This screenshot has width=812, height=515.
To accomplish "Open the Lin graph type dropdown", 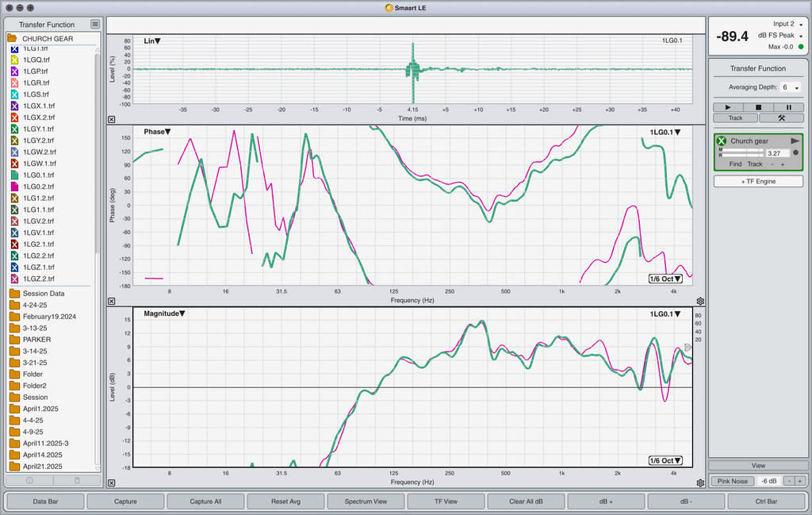I will [x=151, y=41].
